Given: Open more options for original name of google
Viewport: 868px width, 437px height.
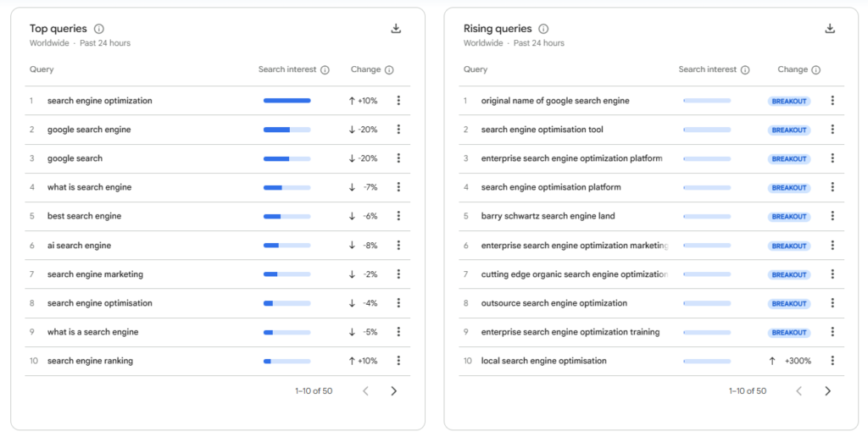Looking at the screenshot, I should pos(832,101).
